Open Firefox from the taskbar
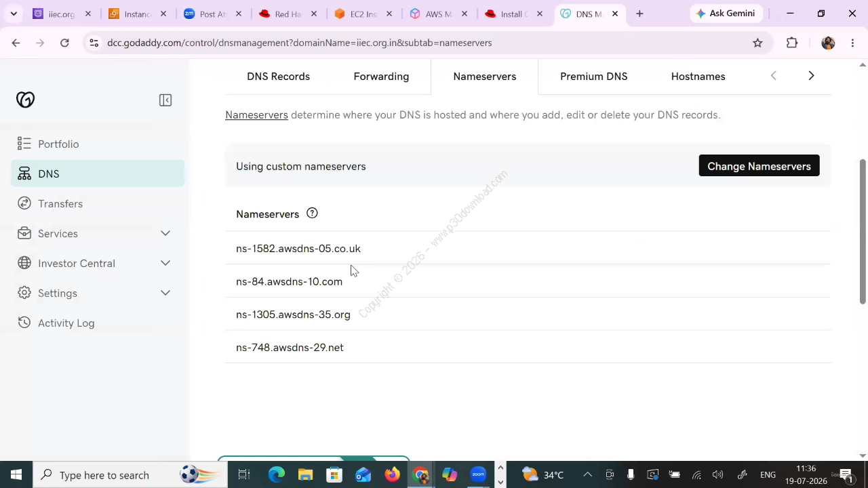Screen dimensions: 868x488 pyautogui.click(x=392, y=474)
